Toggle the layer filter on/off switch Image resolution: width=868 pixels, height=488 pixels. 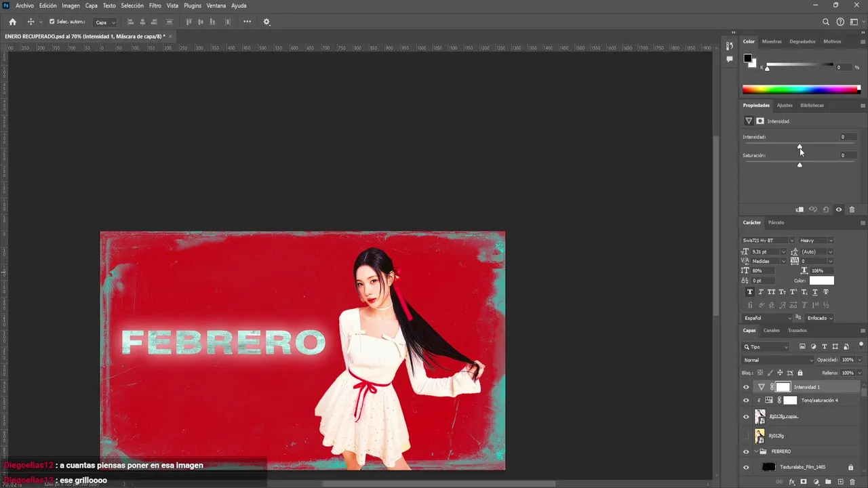pyautogui.click(x=861, y=346)
